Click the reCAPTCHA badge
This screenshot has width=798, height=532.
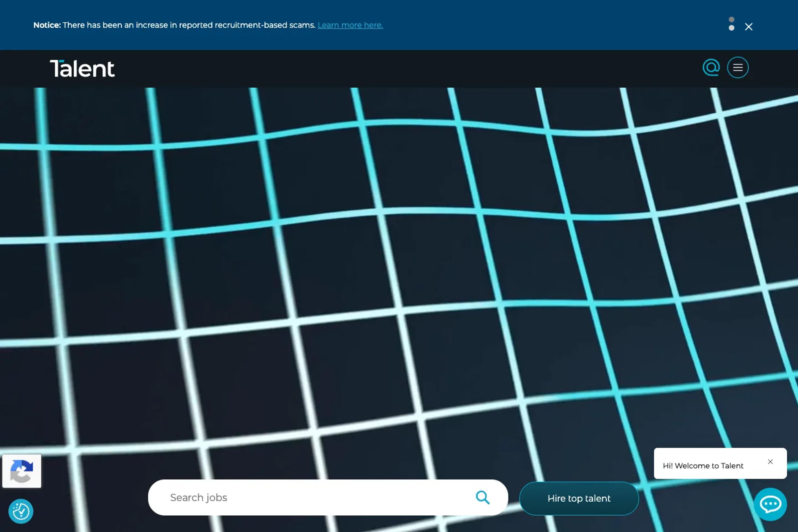click(x=22, y=471)
